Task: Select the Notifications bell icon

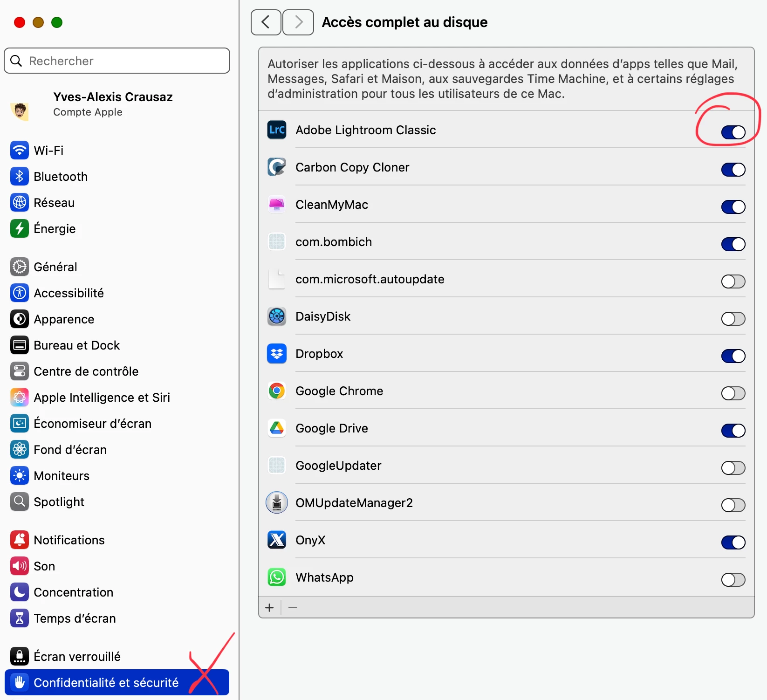Action: pos(20,540)
